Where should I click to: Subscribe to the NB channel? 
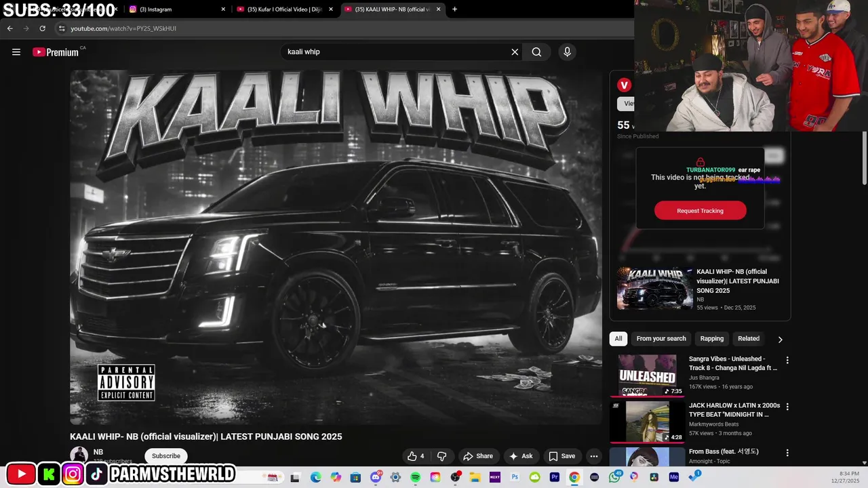tap(166, 456)
